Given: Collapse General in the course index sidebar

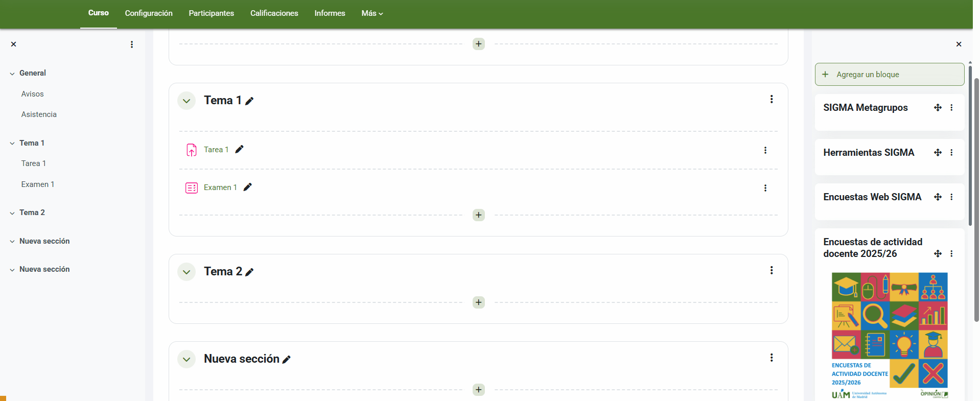Looking at the screenshot, I should [12, 74].
